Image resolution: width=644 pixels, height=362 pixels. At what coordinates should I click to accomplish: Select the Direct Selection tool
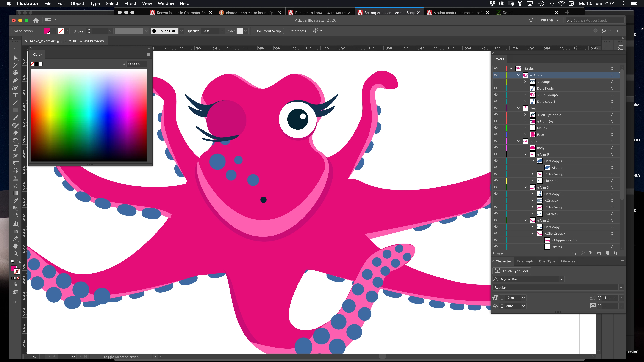(x=15, y=58)
